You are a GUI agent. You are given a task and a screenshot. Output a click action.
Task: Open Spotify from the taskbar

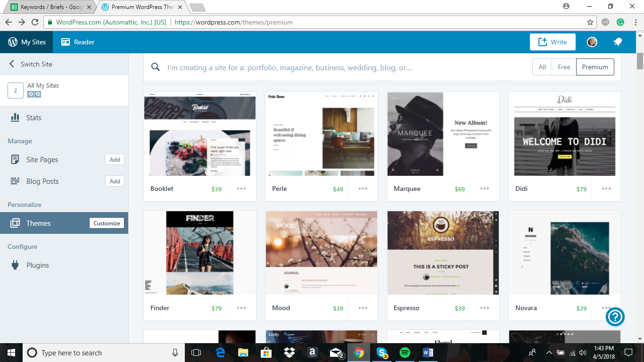tap(405, 353)
